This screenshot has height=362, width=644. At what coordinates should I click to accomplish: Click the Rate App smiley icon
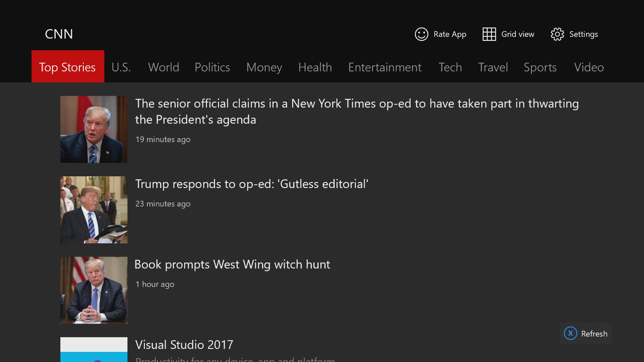(x=421, y=34)
